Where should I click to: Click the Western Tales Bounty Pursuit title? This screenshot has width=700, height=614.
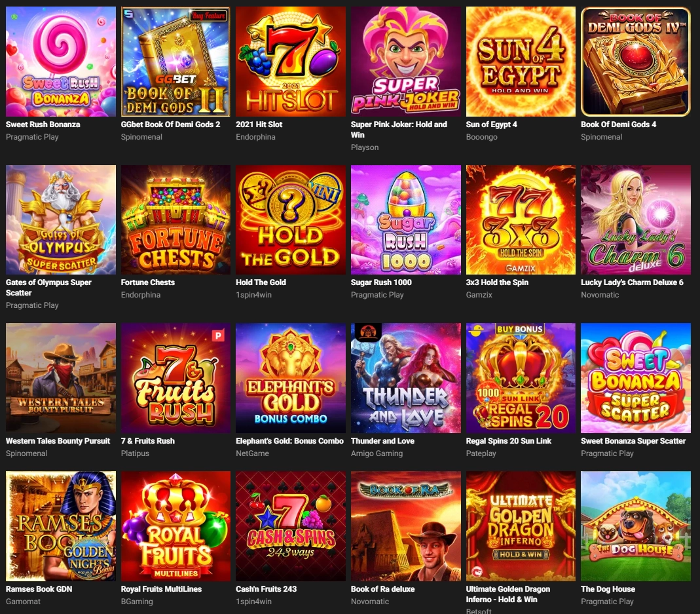58,440
